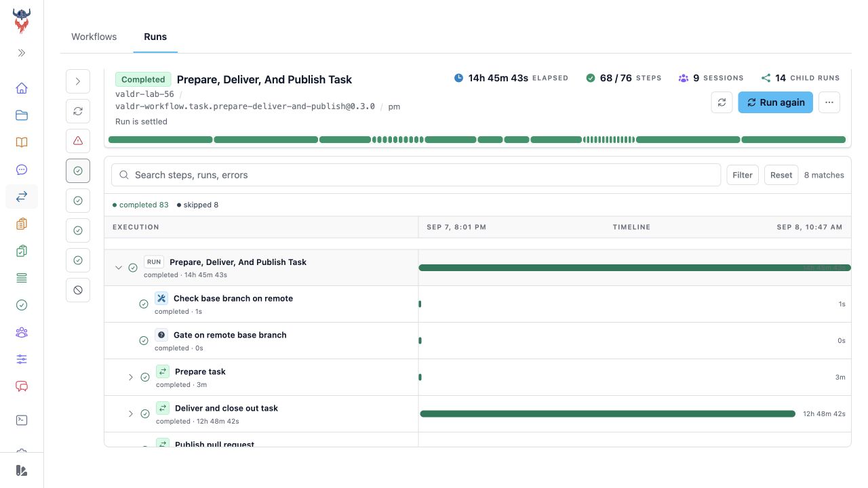Open the orange book icon in the sidebar
The width and height of the screenshot is (868, 488).
[x=22, y=142]
